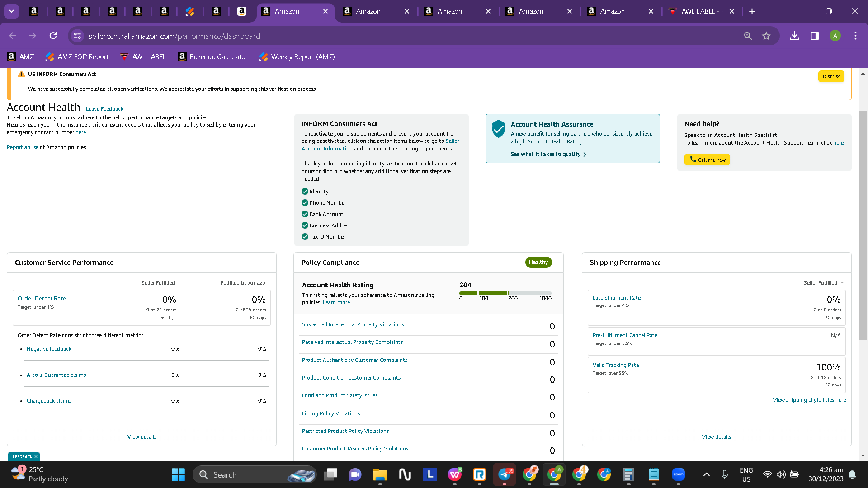Open the AMZ EOD Report bookmark
The height and width of the screenshot is (488, 868).
click(77, 57)
